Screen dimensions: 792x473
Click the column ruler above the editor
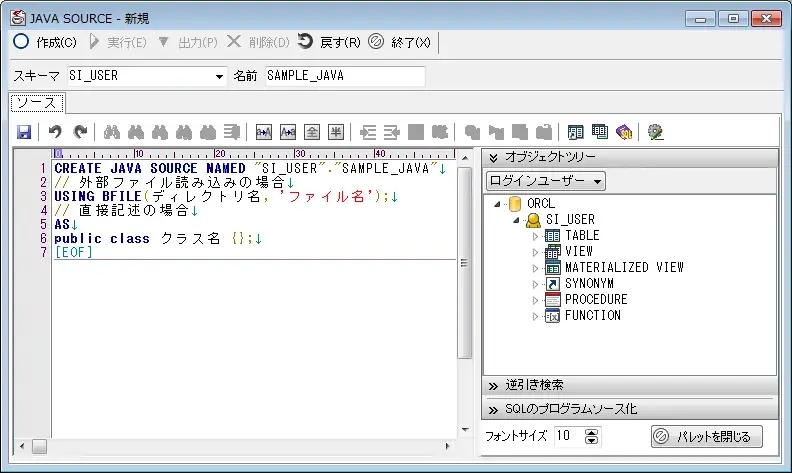254,154
